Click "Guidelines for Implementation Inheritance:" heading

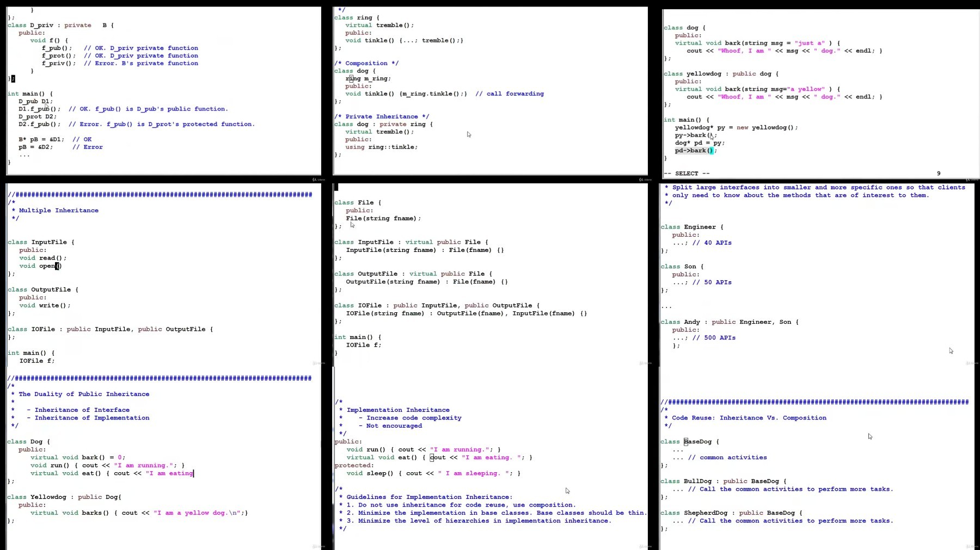point(430,497)
